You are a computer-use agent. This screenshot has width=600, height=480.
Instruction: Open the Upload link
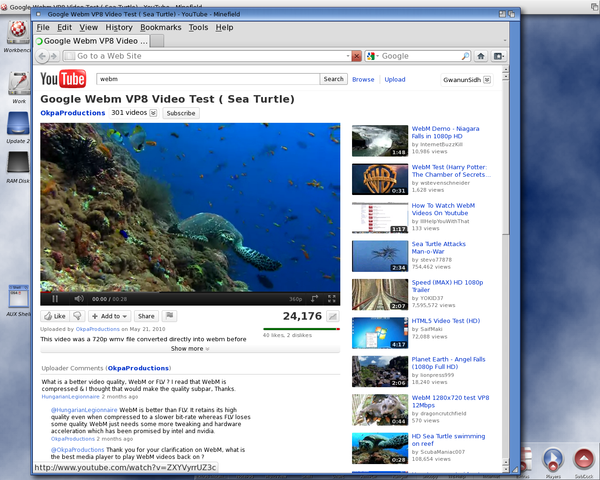pyautogui.click(x=395, y=79)
